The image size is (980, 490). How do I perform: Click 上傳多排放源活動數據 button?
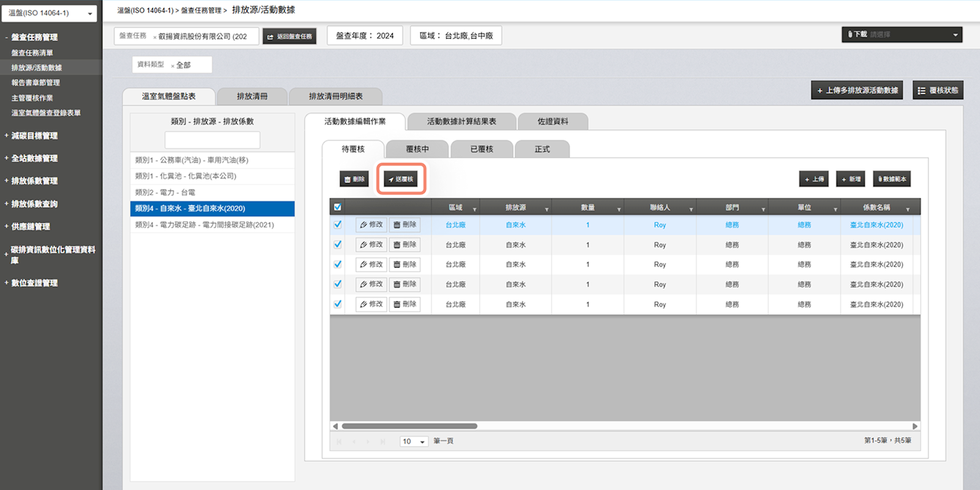(x=857, y=90)
